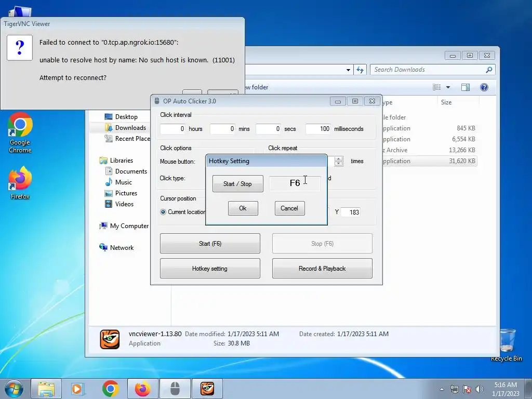Open Google Chrome desktop shortcut
Viewport: 532px width, 399px height.
tap(20, 132)
